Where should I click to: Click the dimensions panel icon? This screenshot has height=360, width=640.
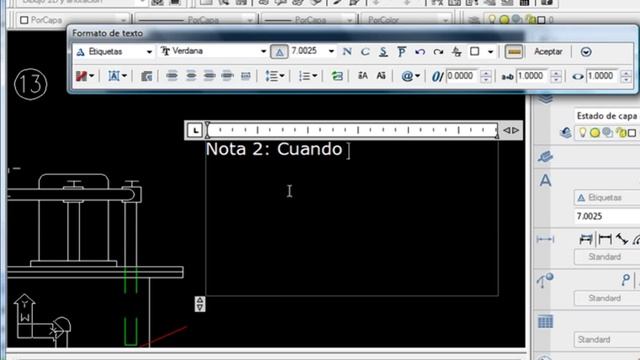coord(545,240)
